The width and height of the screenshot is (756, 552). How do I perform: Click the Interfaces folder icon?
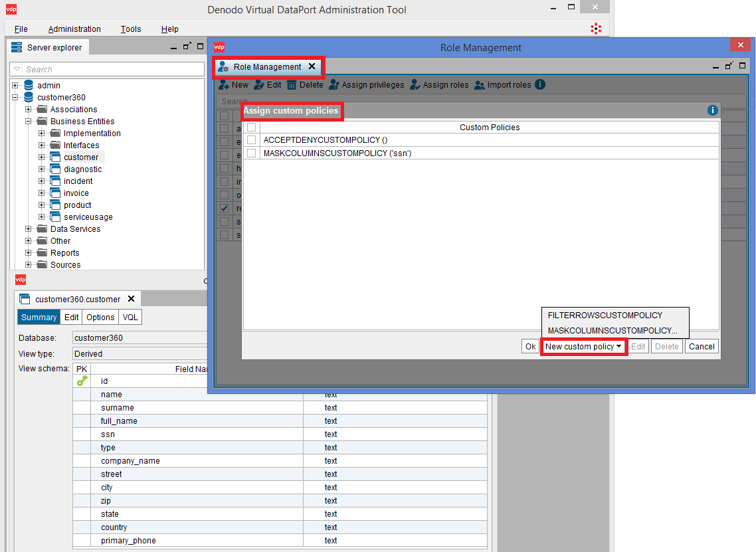(x=55, y=145)
